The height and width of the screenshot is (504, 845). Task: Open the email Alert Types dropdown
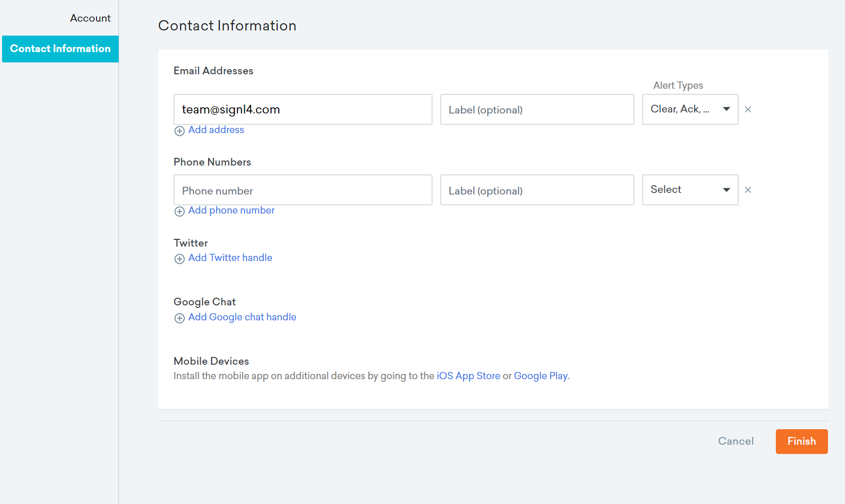point(690,109)
